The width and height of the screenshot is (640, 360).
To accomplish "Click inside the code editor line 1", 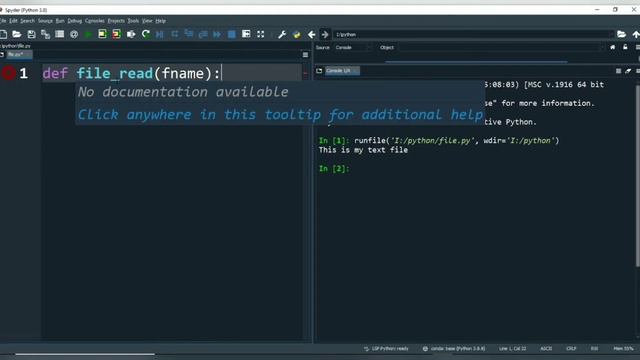I will [171, 73].
